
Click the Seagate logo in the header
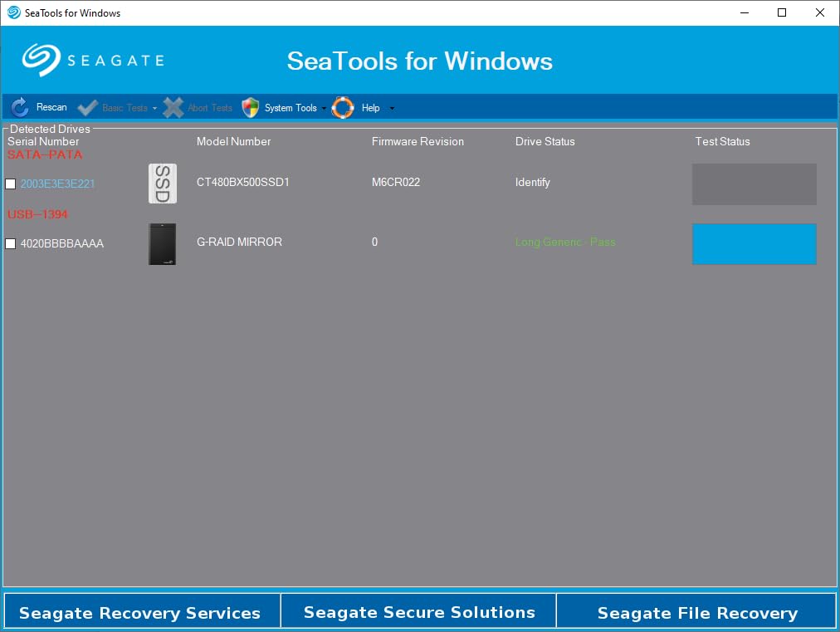click(93, 60)
